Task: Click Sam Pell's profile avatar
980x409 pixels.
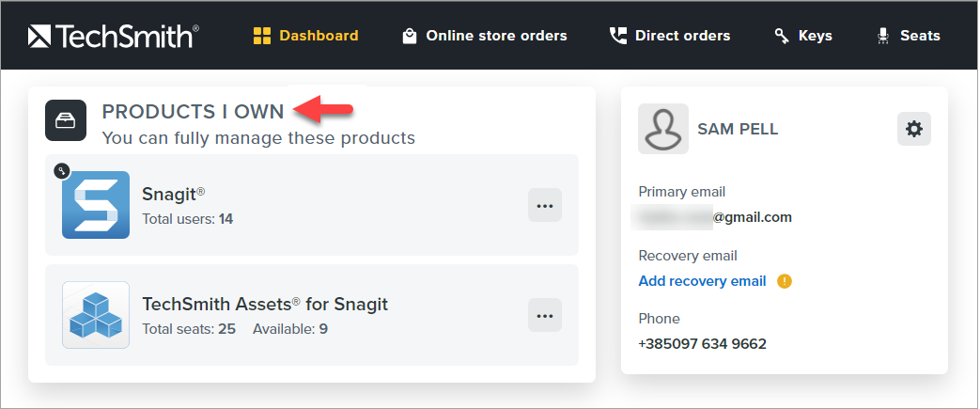Action: pyautogui.click(x=662, y=129)
